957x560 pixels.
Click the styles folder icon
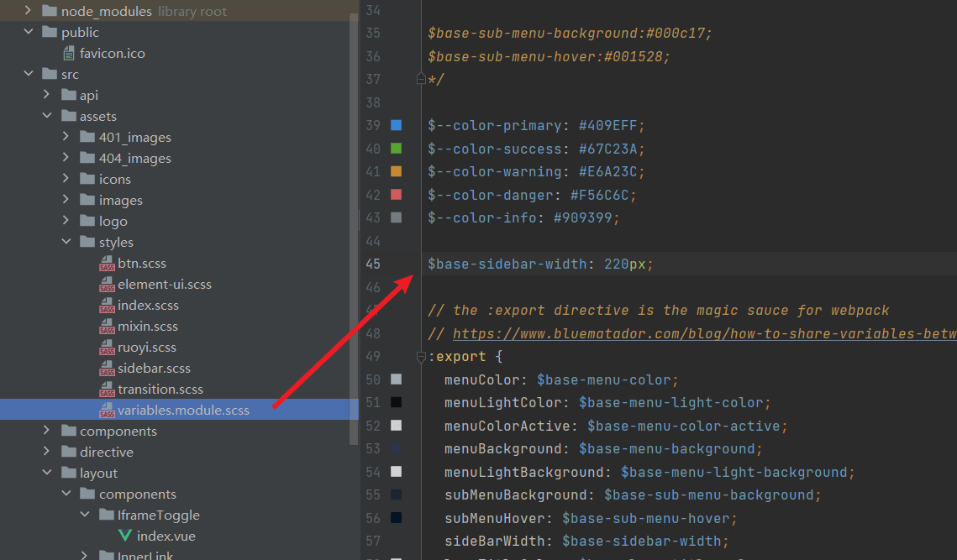[x=87, y=242]
